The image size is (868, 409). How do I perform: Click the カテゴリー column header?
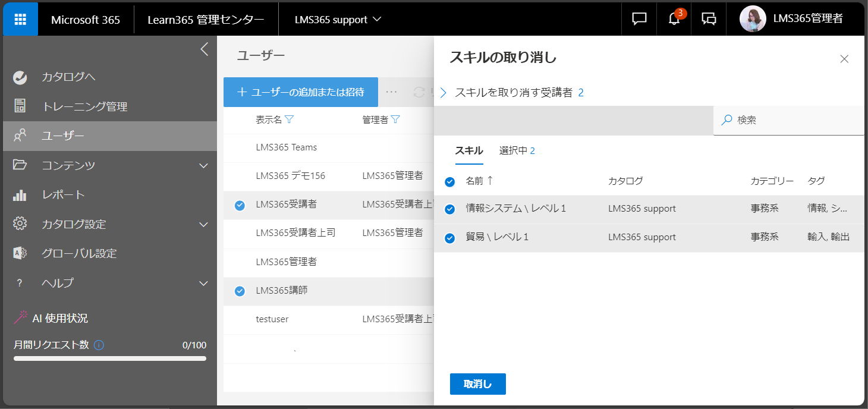click(772, 181)
